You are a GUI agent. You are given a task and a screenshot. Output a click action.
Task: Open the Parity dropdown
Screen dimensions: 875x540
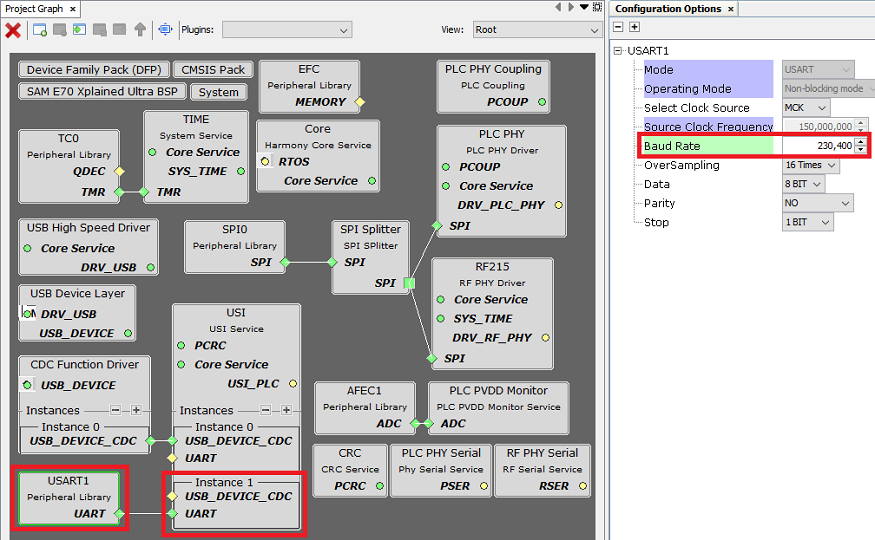pos(817,203)
